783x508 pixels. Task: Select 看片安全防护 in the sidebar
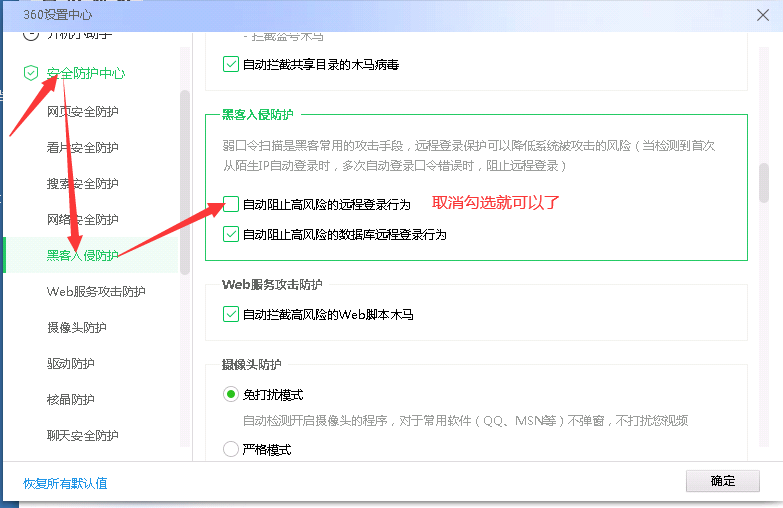click(82, 147)
